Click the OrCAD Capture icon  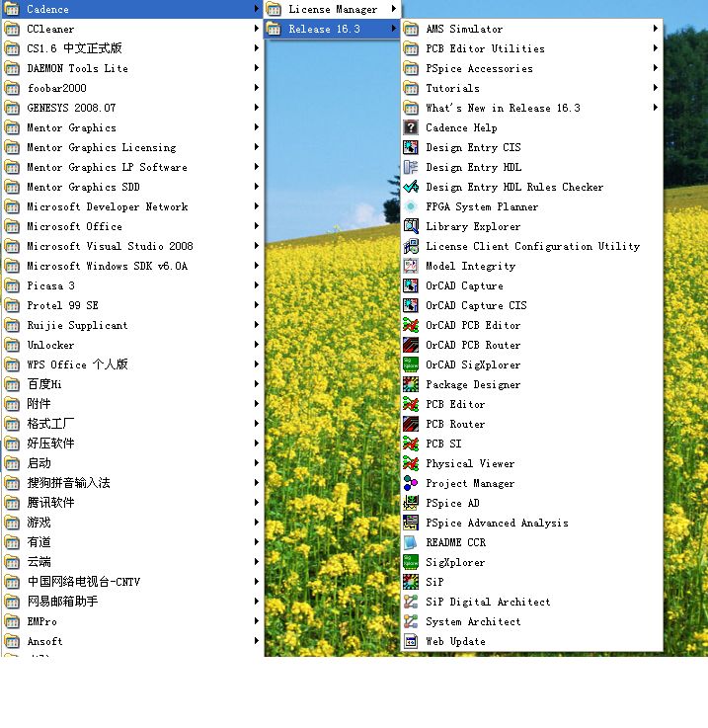point(411,285)
